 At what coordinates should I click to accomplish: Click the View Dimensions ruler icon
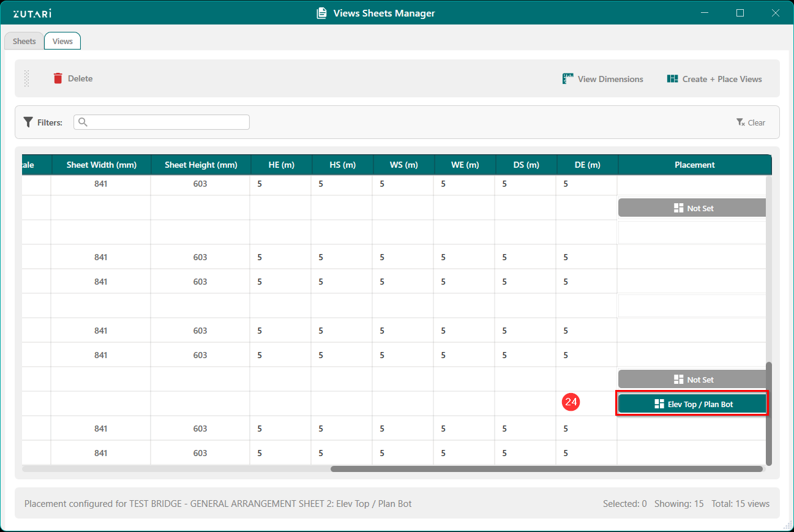568,79
